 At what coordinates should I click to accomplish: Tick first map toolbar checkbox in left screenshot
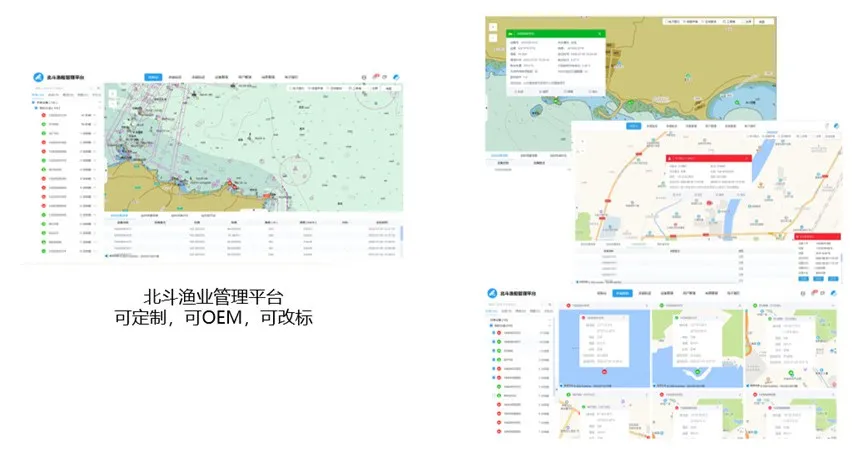(288, 88)
